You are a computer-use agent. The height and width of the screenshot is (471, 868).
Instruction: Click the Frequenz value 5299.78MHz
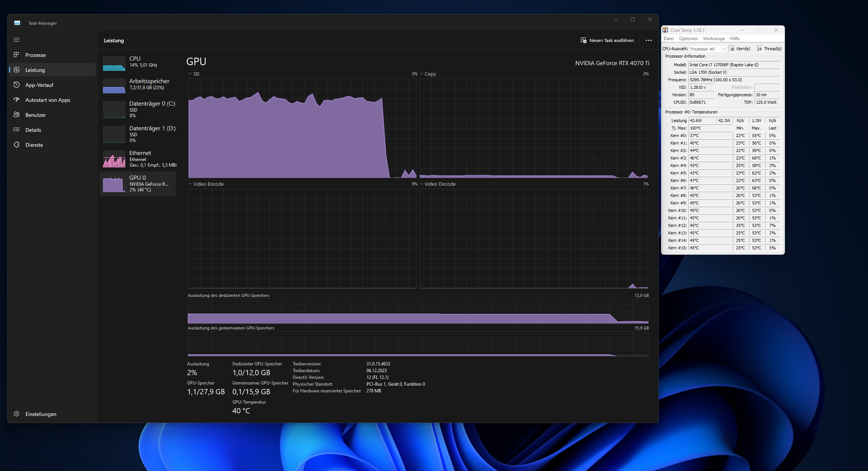point(734,80)
